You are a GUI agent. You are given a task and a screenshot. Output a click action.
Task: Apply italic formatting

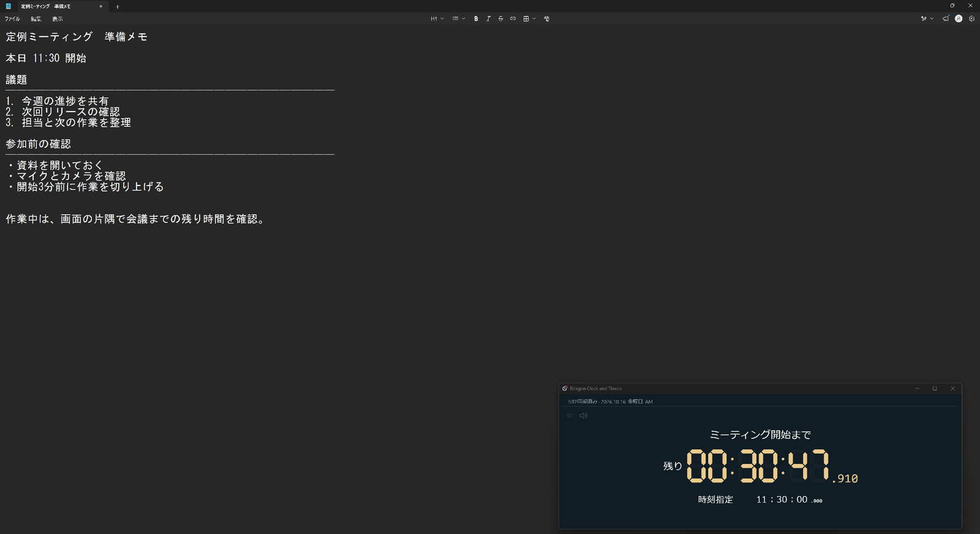488,19
